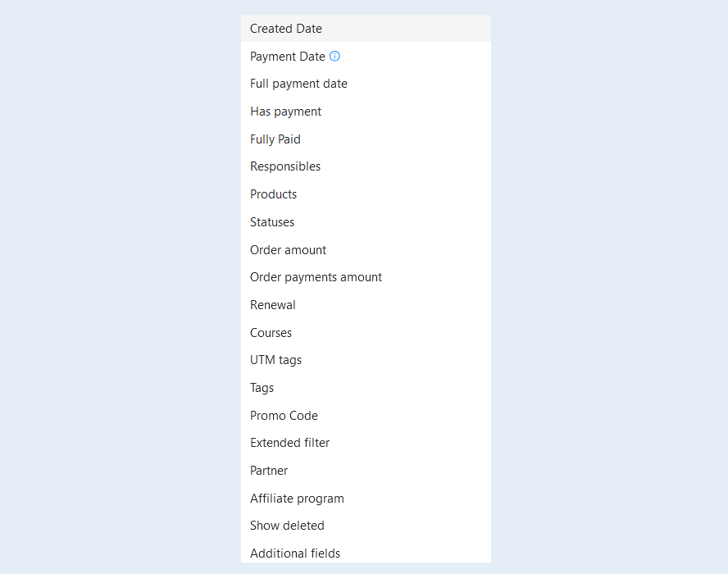Select the Affiliate program filter

(366, 499)
